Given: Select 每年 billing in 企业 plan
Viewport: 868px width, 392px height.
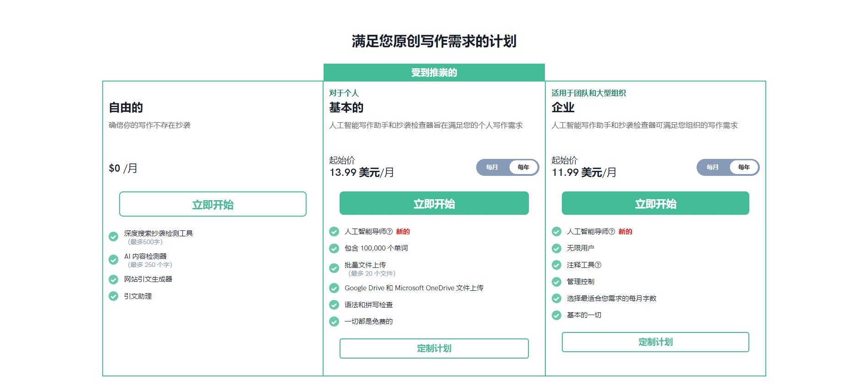Looking at the screenshot, I should [744, 168].
